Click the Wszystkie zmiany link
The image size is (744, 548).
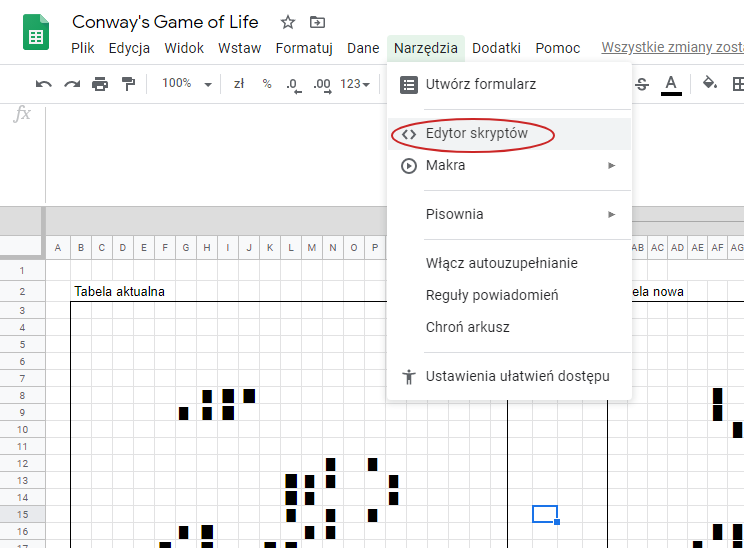tap(672, 47)
